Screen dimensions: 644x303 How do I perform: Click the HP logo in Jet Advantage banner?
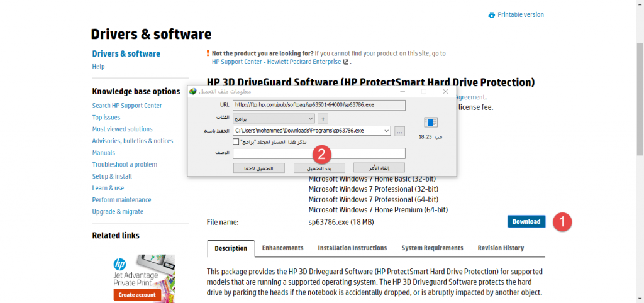pos(119,265)
